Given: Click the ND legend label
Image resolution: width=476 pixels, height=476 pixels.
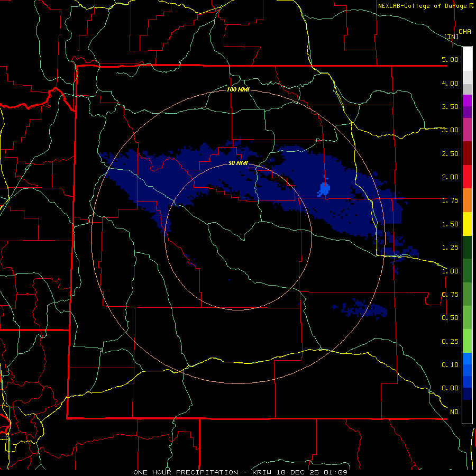Looking at the screenshot, I should 454,412.
